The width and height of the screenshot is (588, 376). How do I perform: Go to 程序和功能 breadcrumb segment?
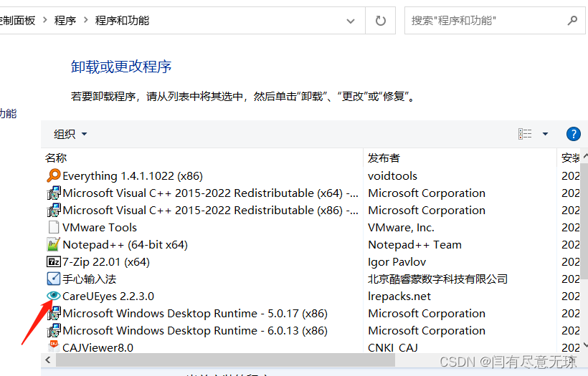click(x=122, y=20)
